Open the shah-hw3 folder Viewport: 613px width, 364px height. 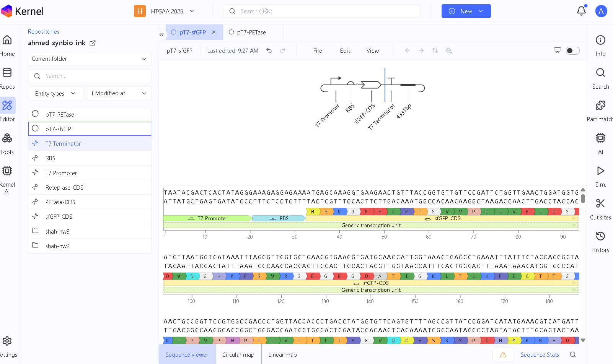click(x=90, y=231)
